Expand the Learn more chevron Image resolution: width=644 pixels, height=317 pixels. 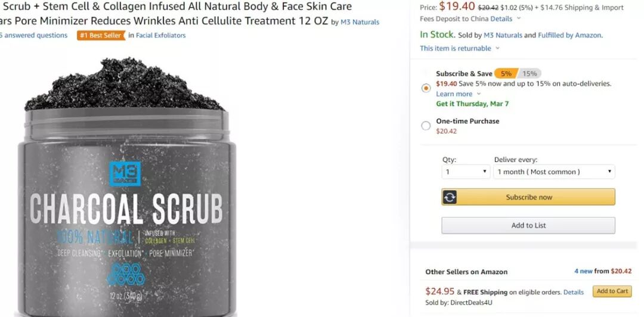(479, 94)
